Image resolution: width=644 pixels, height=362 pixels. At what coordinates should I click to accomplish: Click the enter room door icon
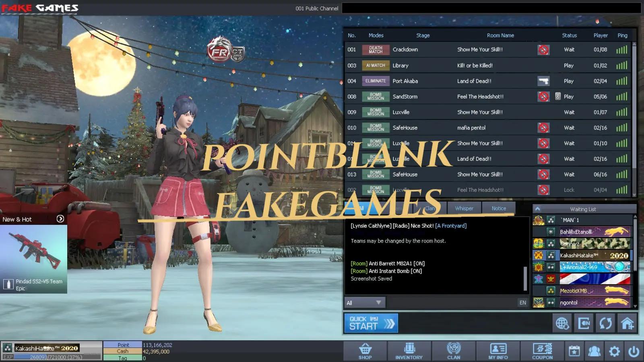pyautogui.click(x=584, y=323)
